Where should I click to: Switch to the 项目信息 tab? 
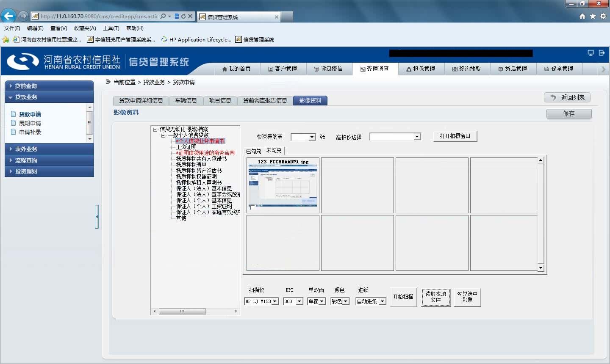tap(220, 101)
